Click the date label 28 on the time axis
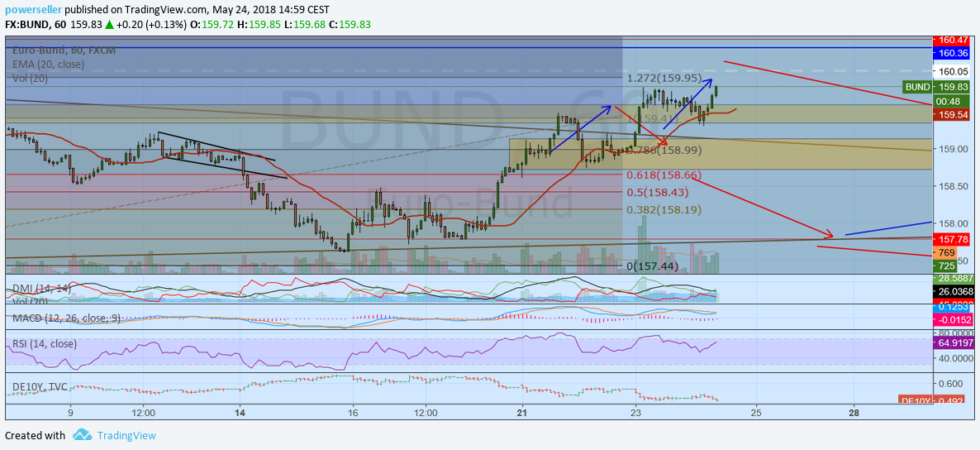Viewport: 980px width, 450px height. (x=854, y=413)
